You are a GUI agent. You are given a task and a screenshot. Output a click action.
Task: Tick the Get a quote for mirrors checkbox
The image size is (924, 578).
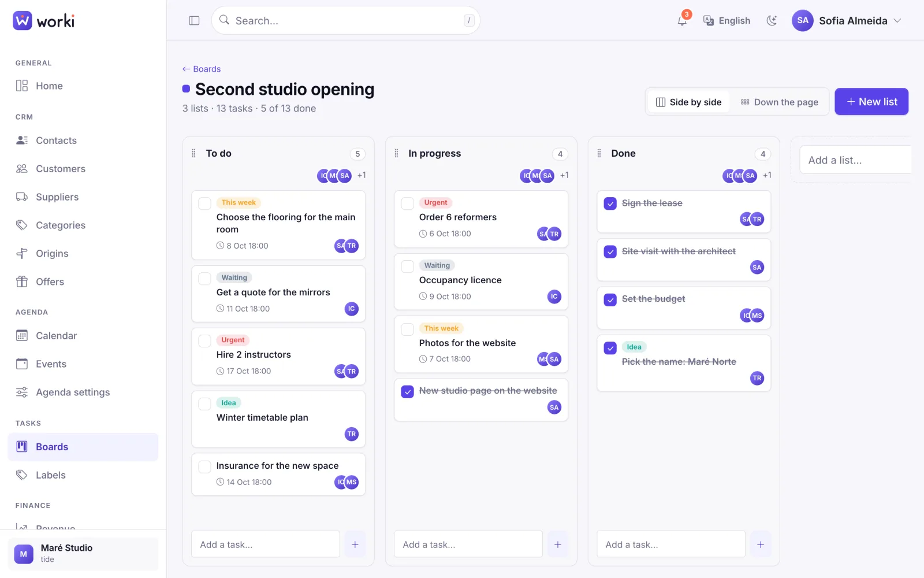[204, 279]
